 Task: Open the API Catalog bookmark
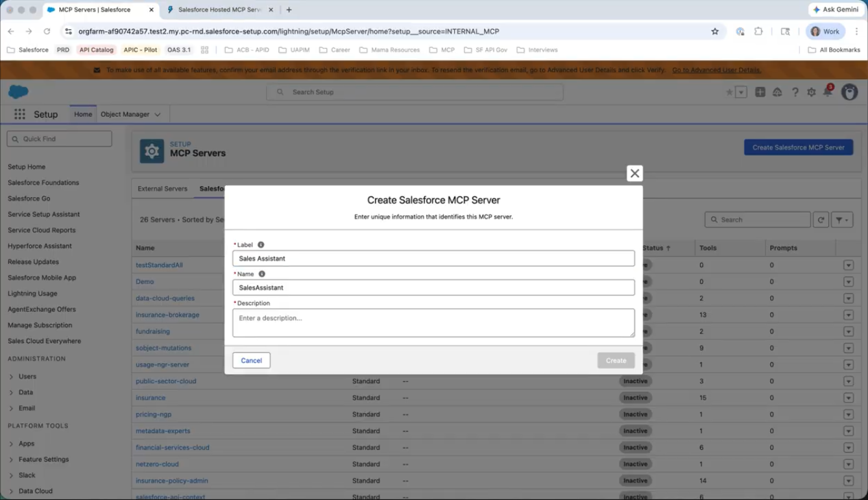[x=97, y=50]
